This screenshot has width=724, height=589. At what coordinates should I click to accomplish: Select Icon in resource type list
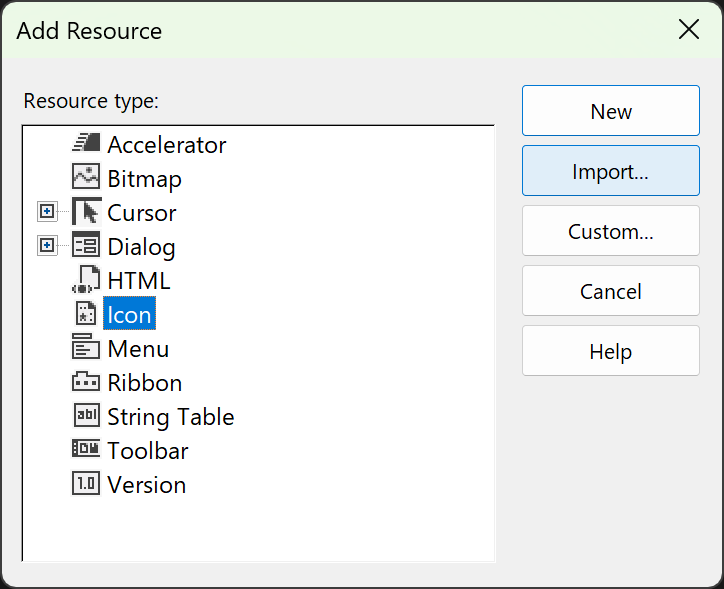click(129, 315)
